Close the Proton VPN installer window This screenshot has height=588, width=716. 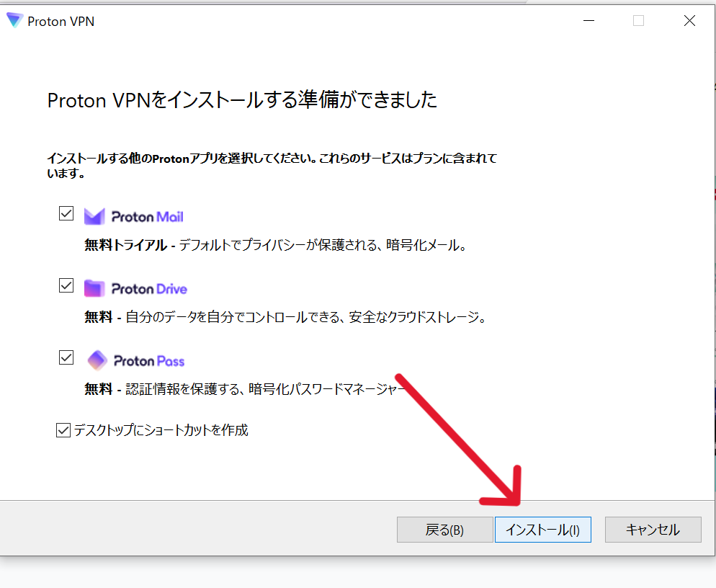click(x=689, y=21)
